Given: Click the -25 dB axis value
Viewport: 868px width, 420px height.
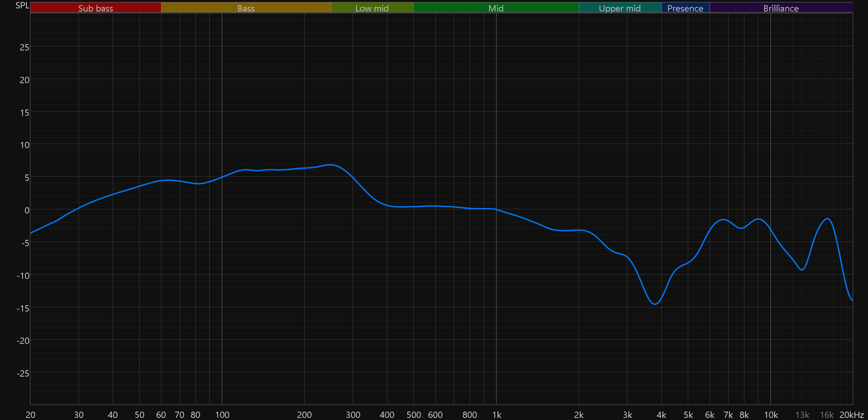Looking at the screenshot, I should (x=22, y=372).
